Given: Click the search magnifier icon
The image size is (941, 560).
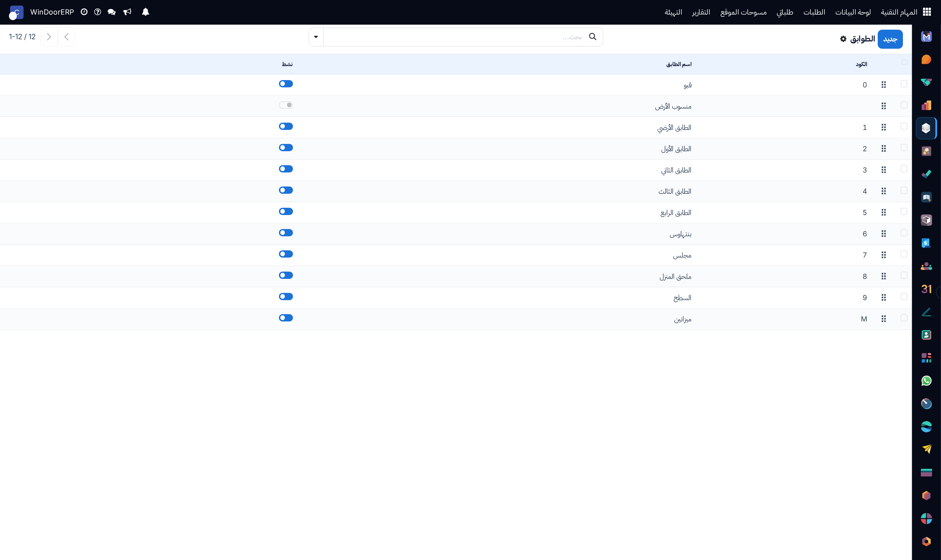Looking at the screenshot, I should 593,37.
